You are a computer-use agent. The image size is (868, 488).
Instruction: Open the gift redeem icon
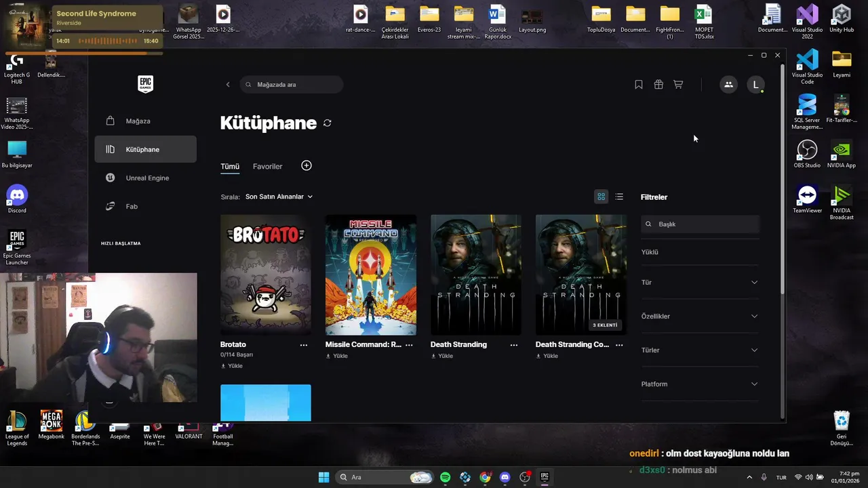tap(658, 85)
